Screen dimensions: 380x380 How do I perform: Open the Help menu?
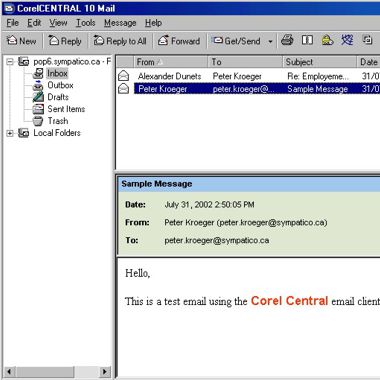pyautogui.click(x=153, y=23)
